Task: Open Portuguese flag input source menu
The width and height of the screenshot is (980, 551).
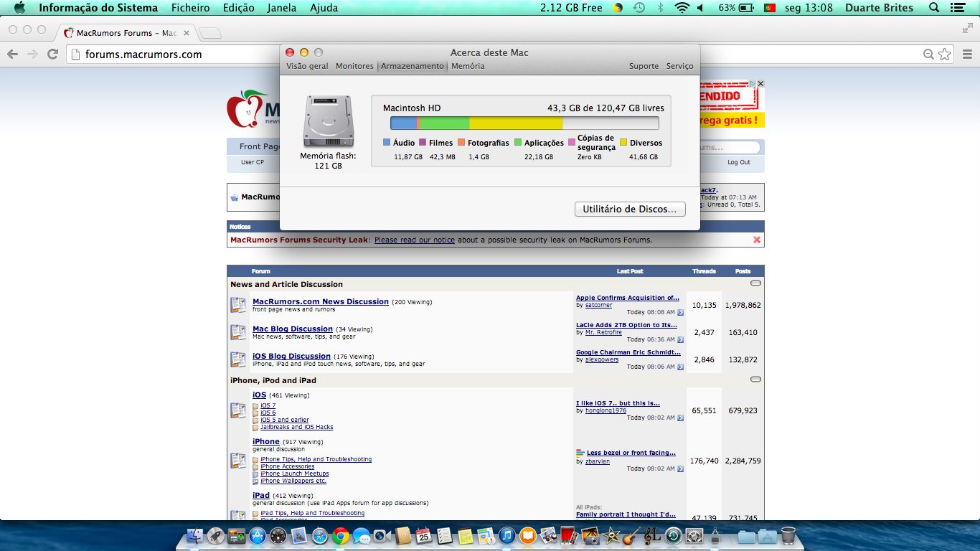Action: click(x=771, y=8)
